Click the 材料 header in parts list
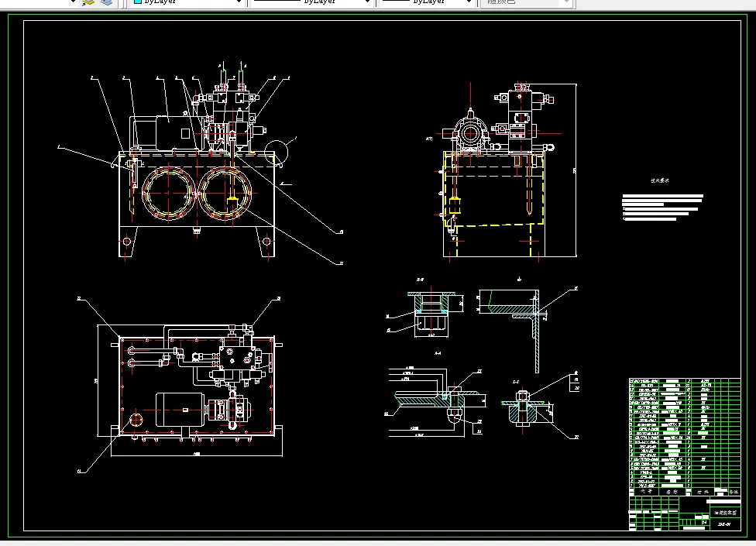This screenshot has height=546, width=756. [703, 492]
